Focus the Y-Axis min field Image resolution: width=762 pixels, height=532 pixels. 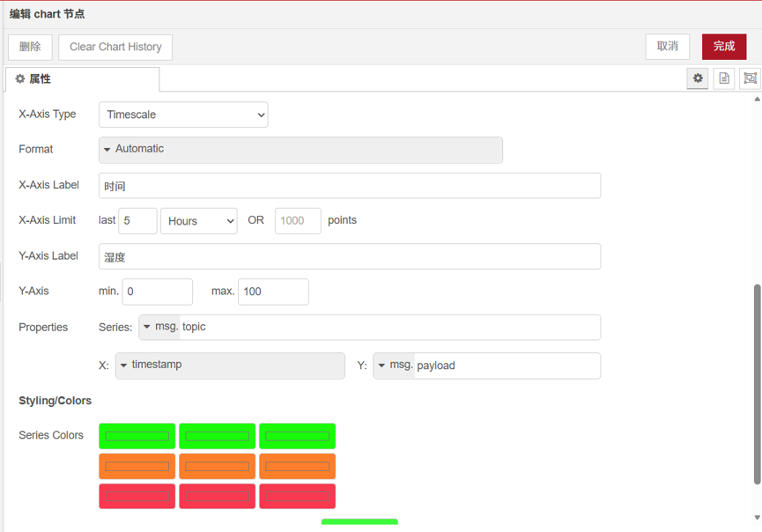pyautogui.click(x=157, y=292)
